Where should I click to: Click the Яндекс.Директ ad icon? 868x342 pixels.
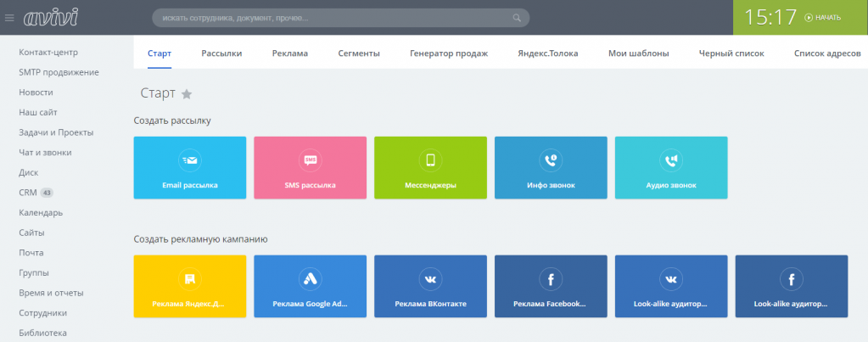[x=190, y=279]
